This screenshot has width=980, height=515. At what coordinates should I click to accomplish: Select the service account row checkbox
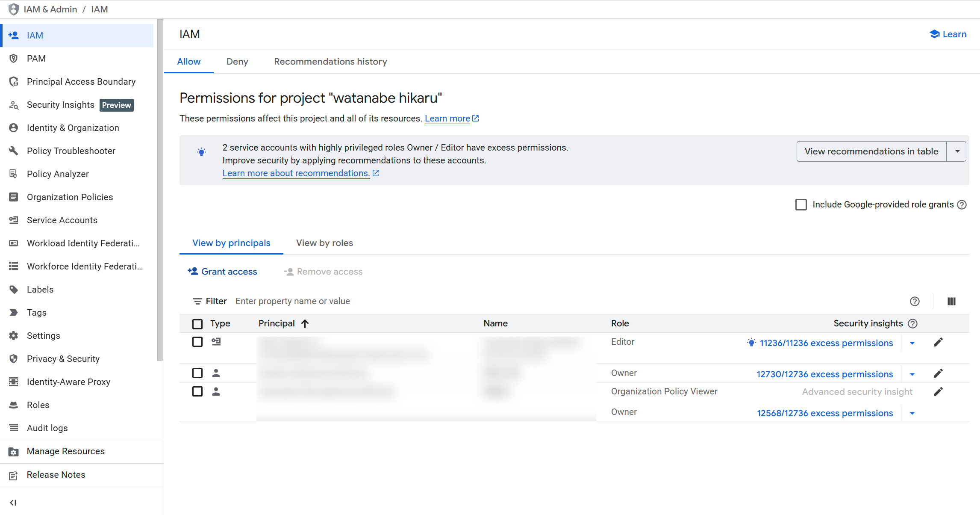click(x=197, y=342)
